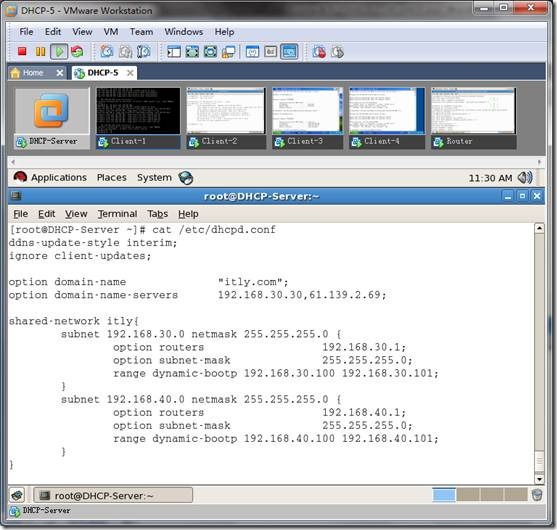This screenshot has height=530, width=557.
Task: Open the terminal Tabs menu
Action: [157, 214]
